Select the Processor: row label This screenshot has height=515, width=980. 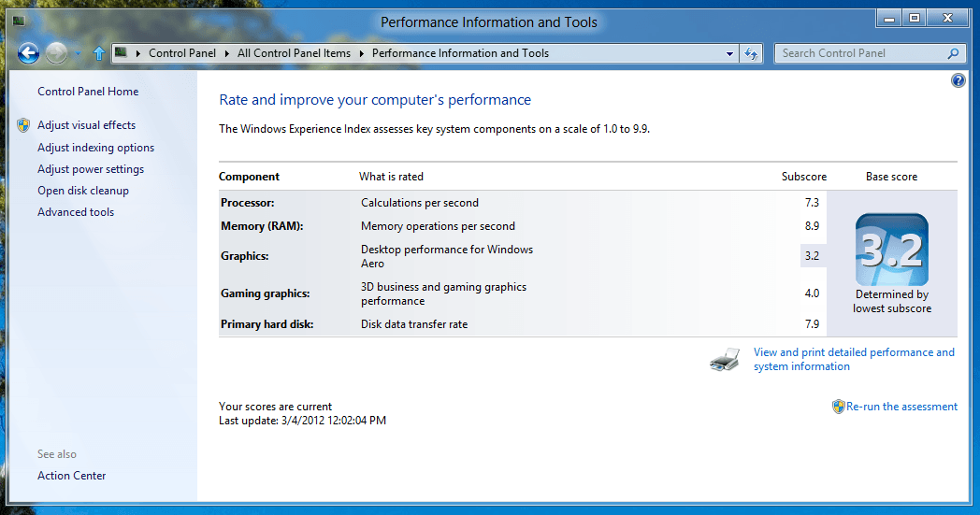(248, 203)
